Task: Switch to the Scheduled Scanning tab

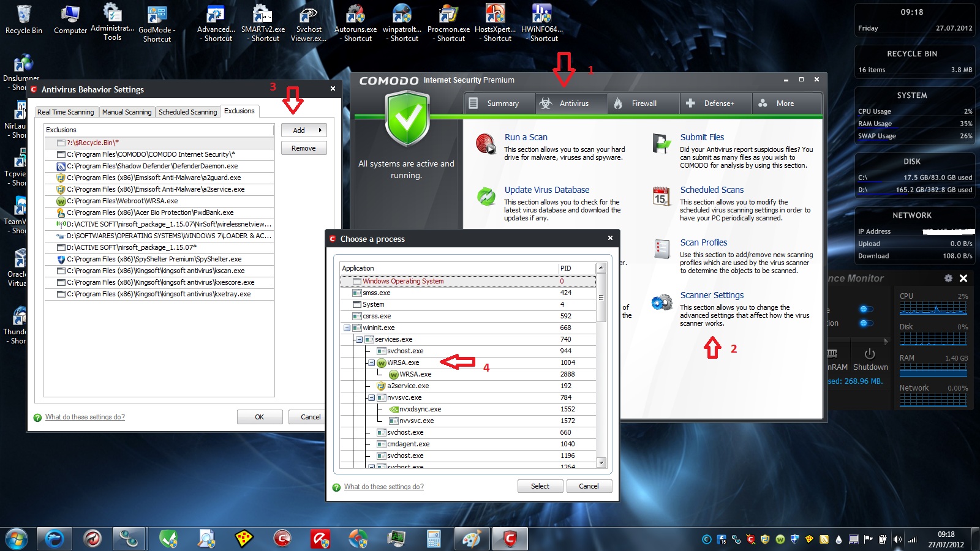Action: [x=187, y=112]
